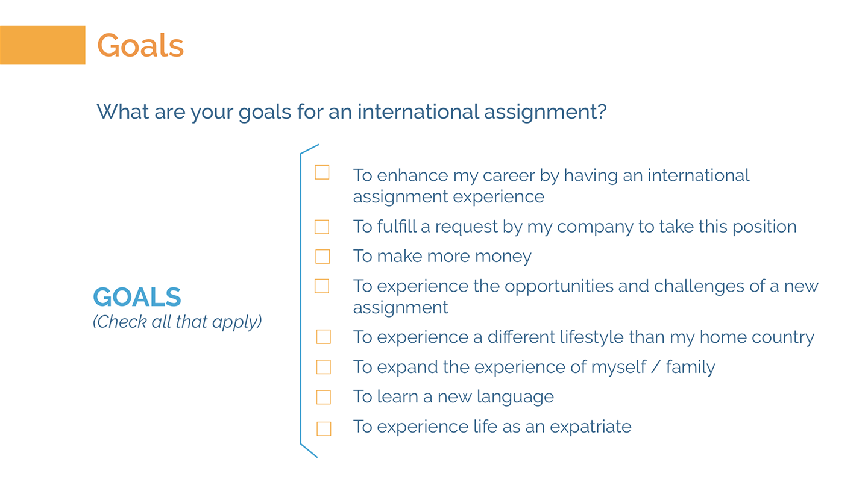Tick the expand experience of myself/family checkbox
The width and height of the screenshot is (868, 488).
(x=324, y=366)
